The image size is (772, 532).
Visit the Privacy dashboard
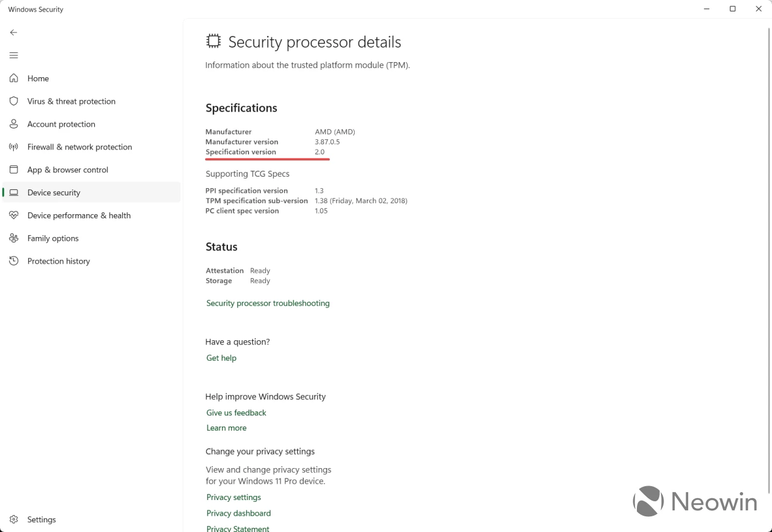click(238, 513)
